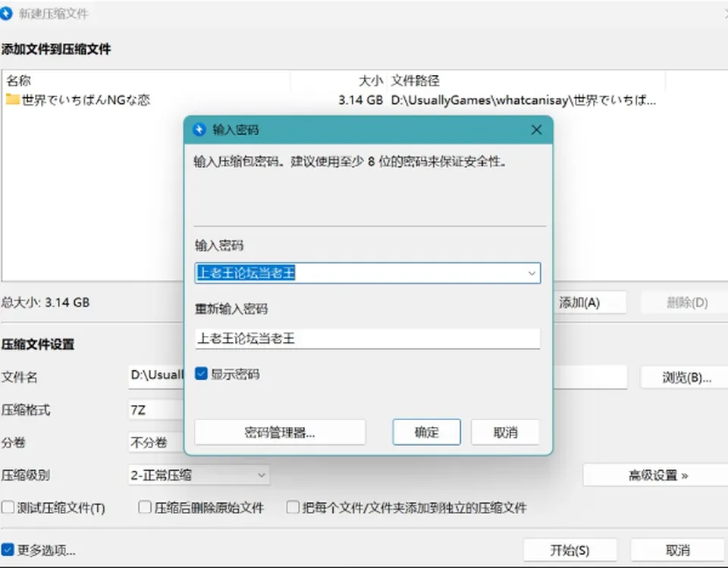The width and height of the screenshot is (728, 568).
Task: Close the 输入密码 dialog with X
Action: 536,130
